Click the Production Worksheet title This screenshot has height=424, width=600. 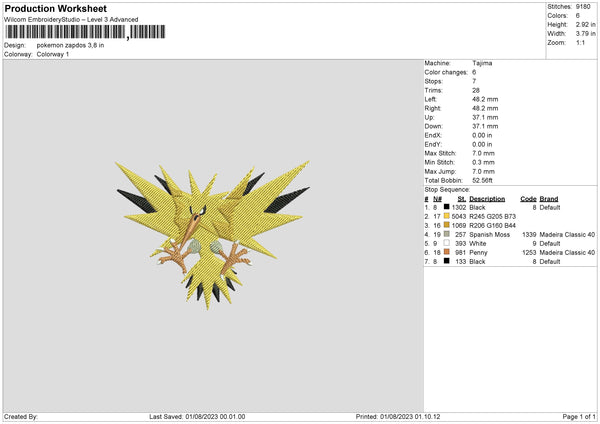tap(55, 9)
